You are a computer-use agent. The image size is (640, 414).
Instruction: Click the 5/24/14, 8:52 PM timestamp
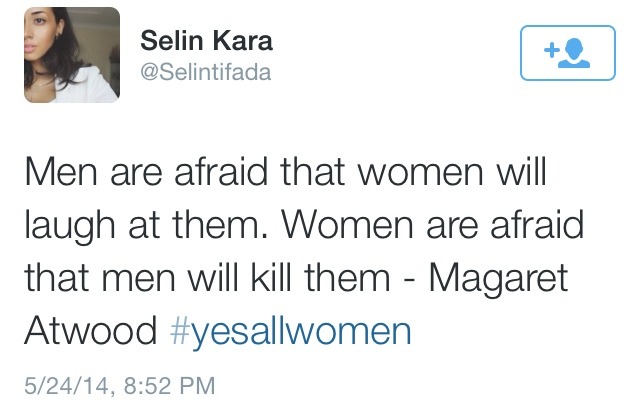120,386
